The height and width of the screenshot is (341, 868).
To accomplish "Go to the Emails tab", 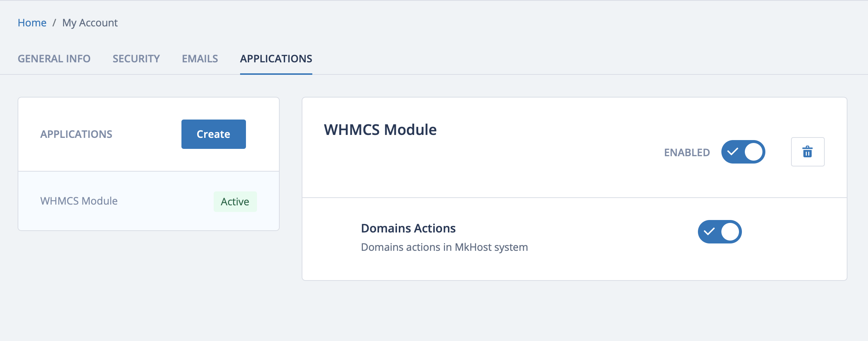I will tap(200, 59).
